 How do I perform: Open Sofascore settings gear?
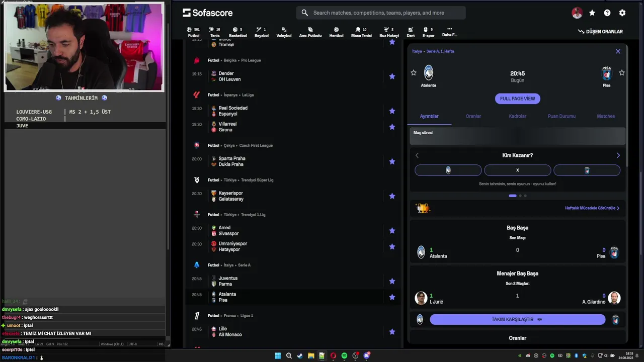click(622, 13)
